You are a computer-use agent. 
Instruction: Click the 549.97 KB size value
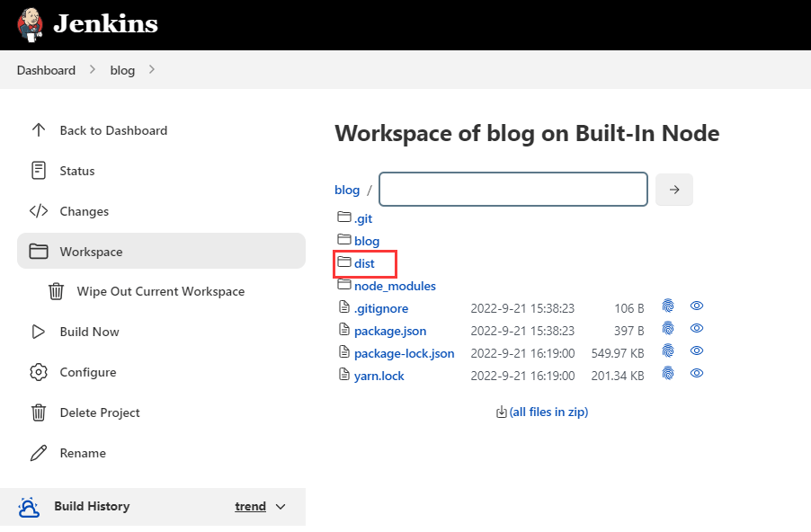tap(618, 354)
